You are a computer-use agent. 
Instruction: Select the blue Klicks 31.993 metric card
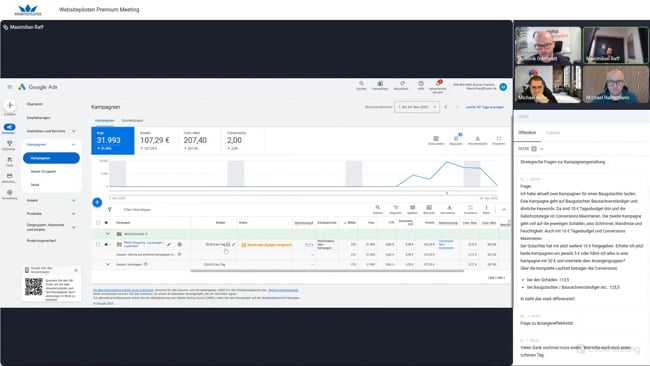click(113, 141)
